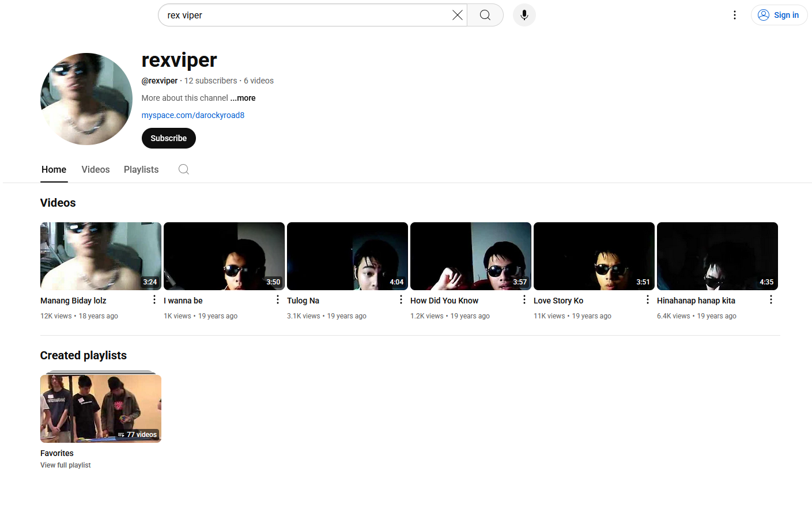
Task: Open the Favorites playlist thumbnail
Action: click(101, 408)
